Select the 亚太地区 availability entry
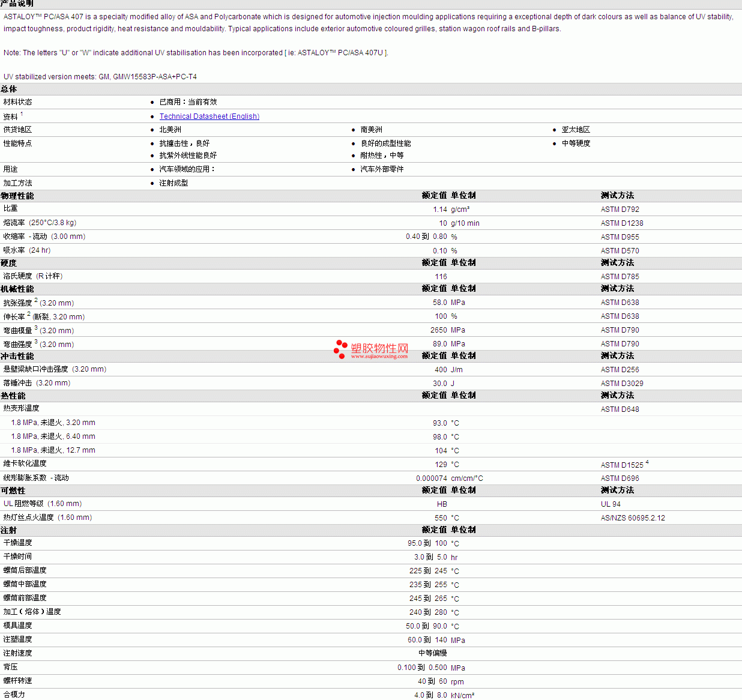 (x=576, y=130)
